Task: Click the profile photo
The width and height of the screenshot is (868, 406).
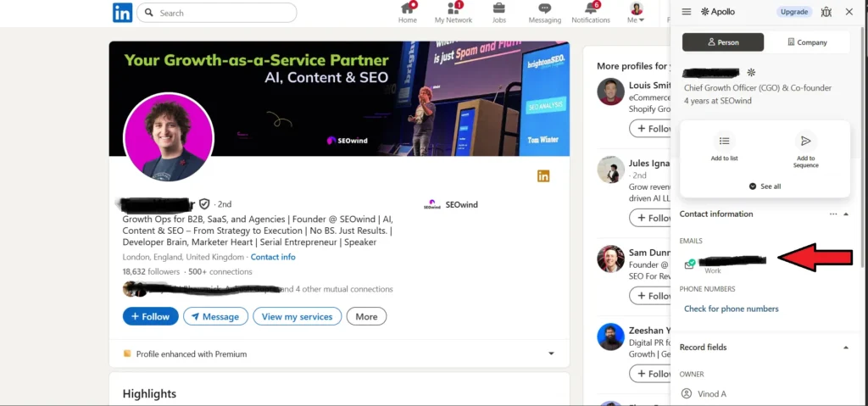Action: tap(169, 137)
